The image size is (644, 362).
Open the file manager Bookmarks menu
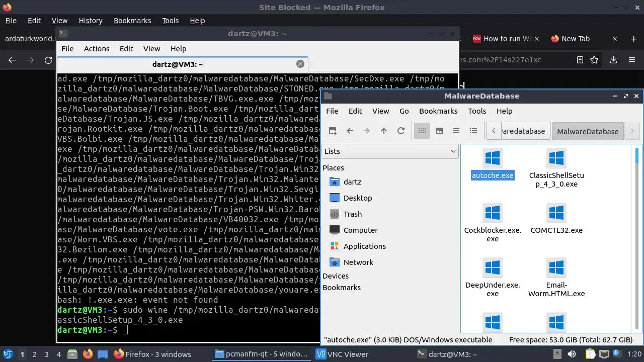click(438, 111)
